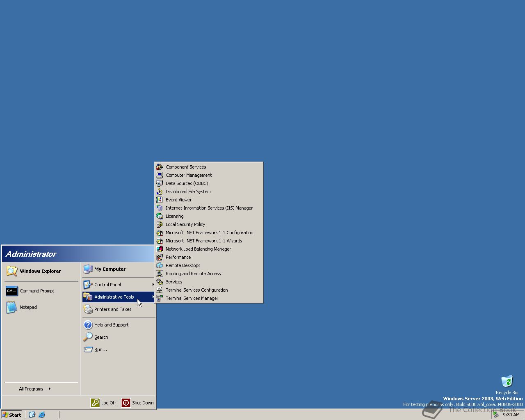Click the Component Services icon

160,167
